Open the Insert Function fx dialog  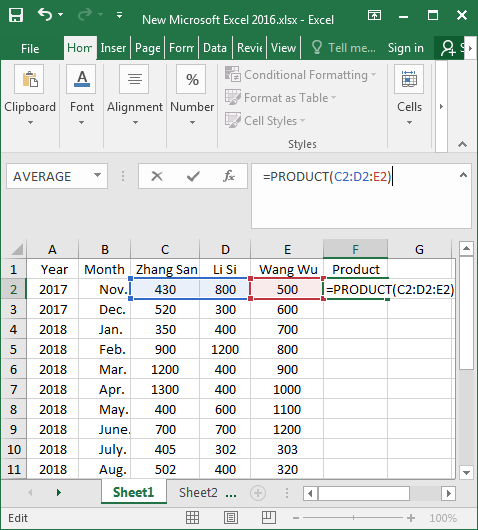click(x=229, y=176)
